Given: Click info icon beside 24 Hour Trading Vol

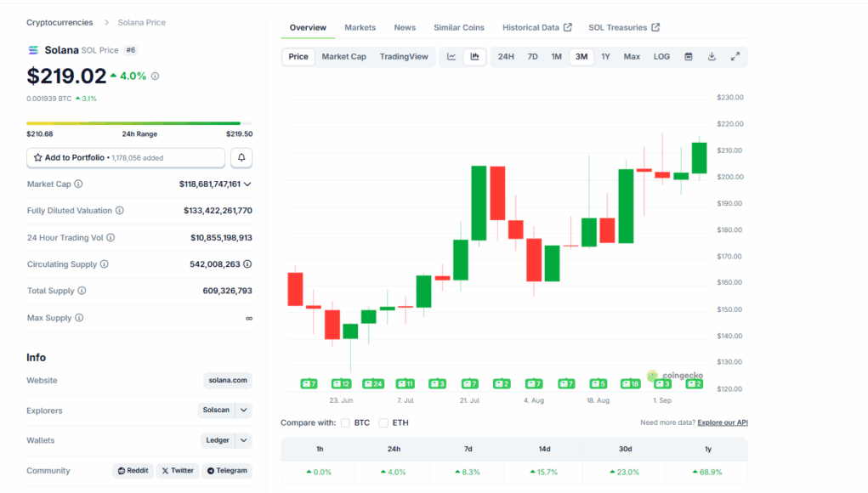Looking at the screenshot, I should click(x=111, y=238).
